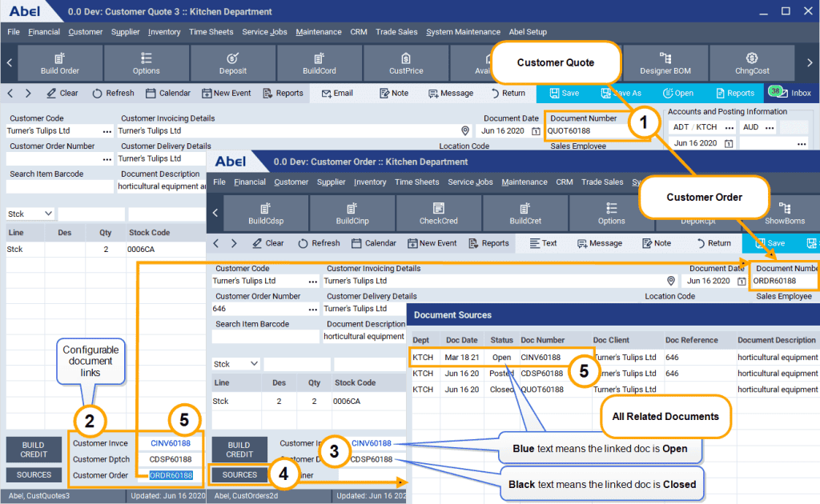
Task: Expand Stck dropdown in Customer Order window
Action: (236, 364)
